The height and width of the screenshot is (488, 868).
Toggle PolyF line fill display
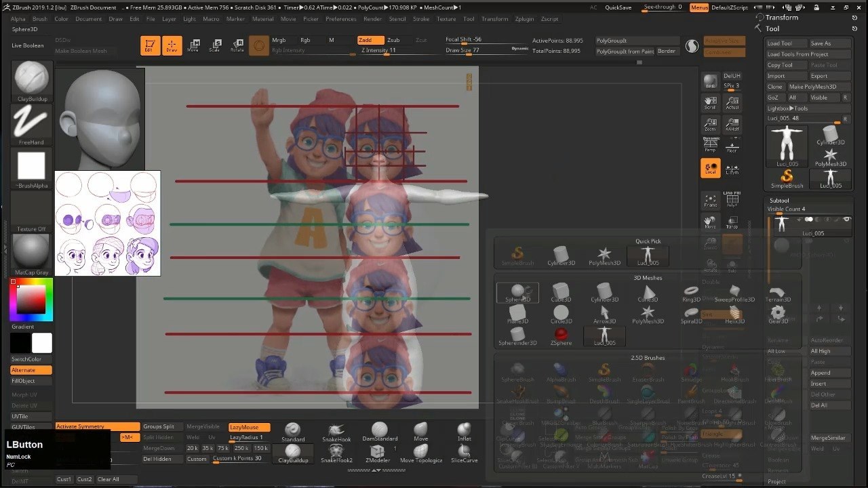(x=732, y=200)
